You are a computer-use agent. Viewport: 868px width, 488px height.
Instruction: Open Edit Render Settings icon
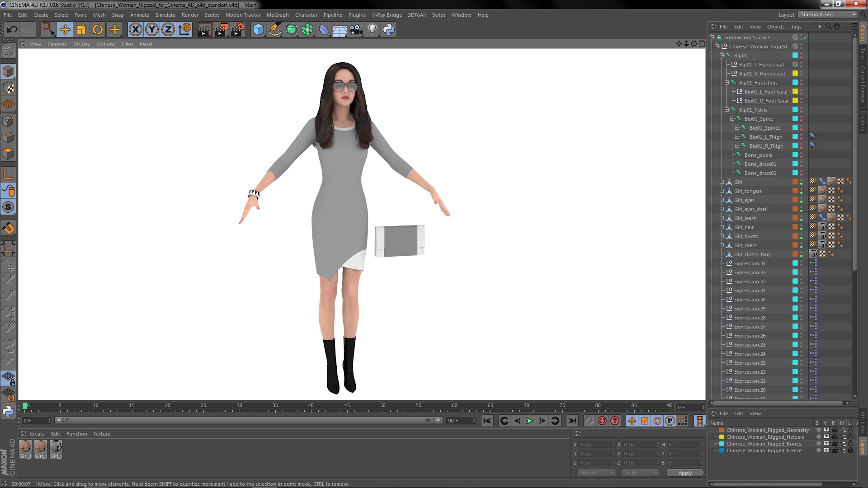(x=238, y=30)
